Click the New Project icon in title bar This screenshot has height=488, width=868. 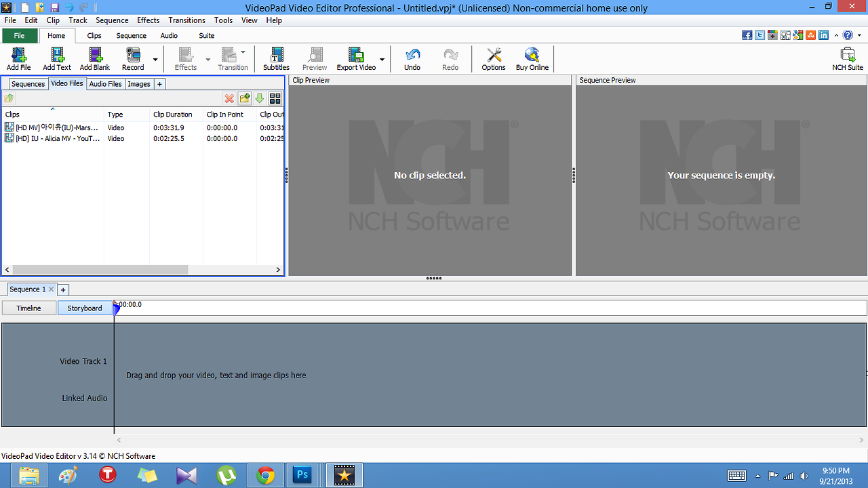click(x=25, y=7)
